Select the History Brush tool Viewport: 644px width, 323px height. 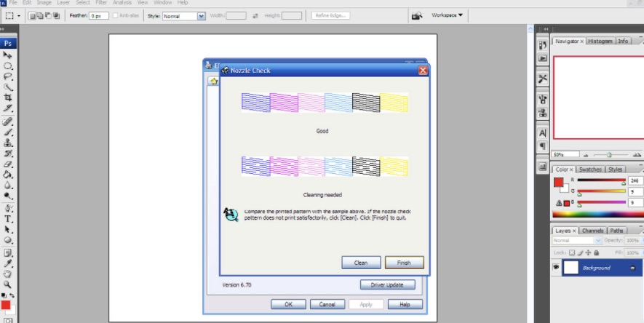coord(7,153)
